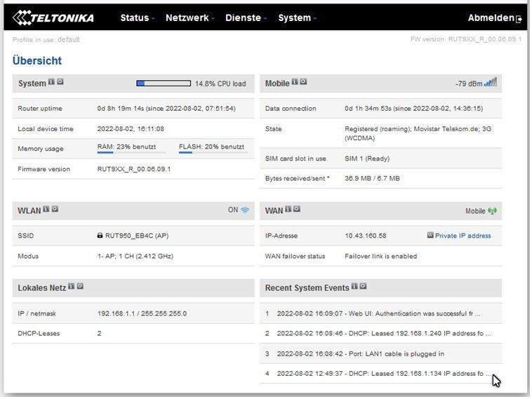Click the CPU load progress bar
Image resolution: width=532 pixels, height=399 pixels.
click(164, 83)
